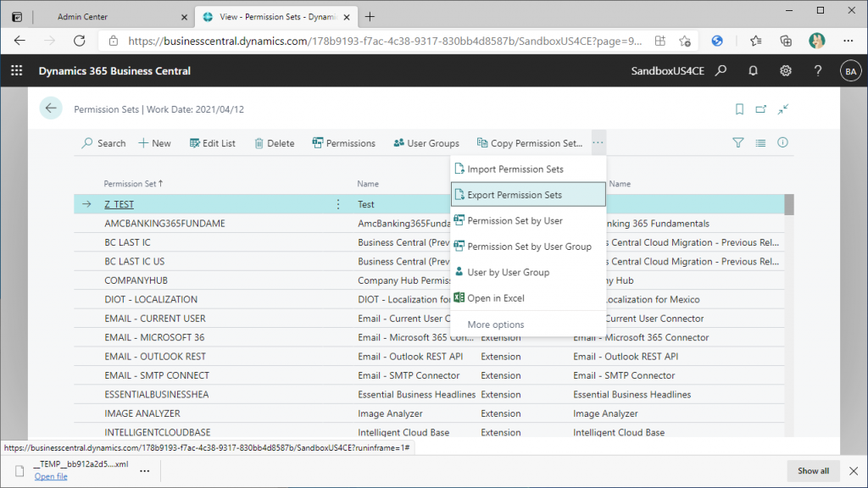Switch the list layout view icon
This screenshot has height=488, width=868.
pos(760,142)
